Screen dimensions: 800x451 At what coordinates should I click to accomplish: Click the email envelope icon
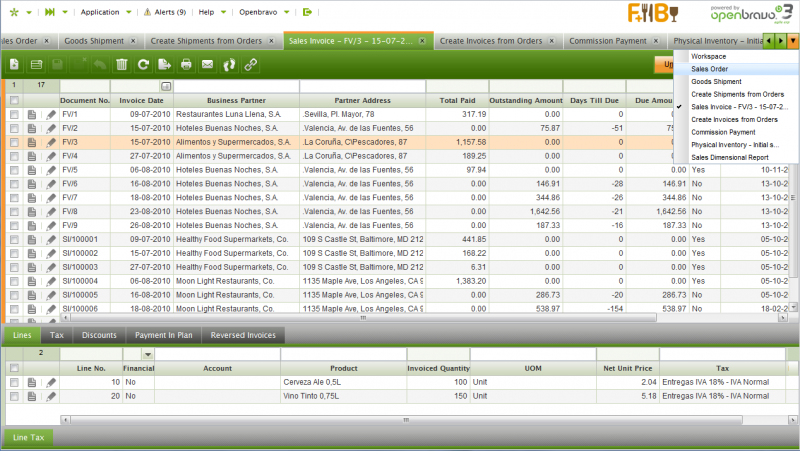click(x=207, y=64)
